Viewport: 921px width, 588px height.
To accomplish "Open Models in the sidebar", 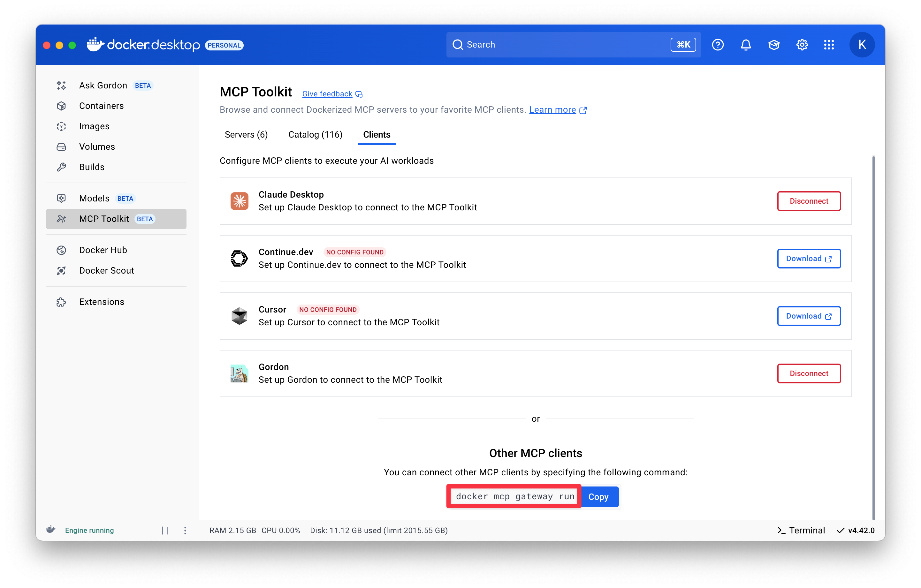I will tap(116, 199).
